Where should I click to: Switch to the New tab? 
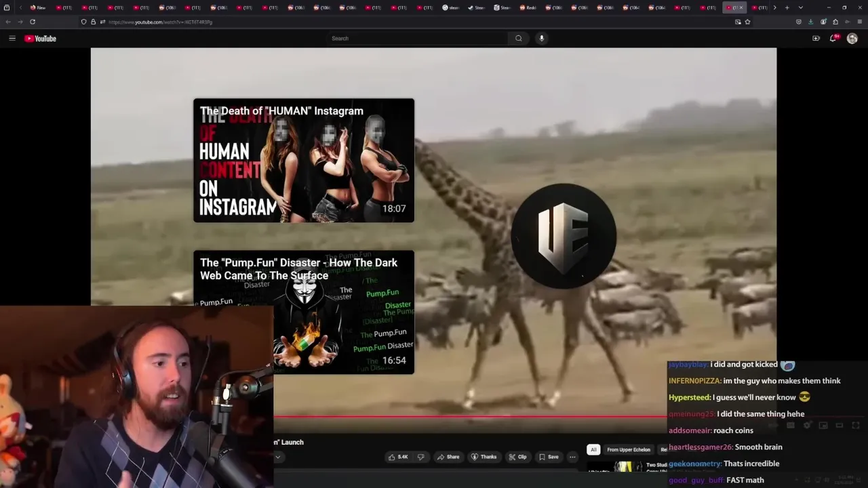37,7
